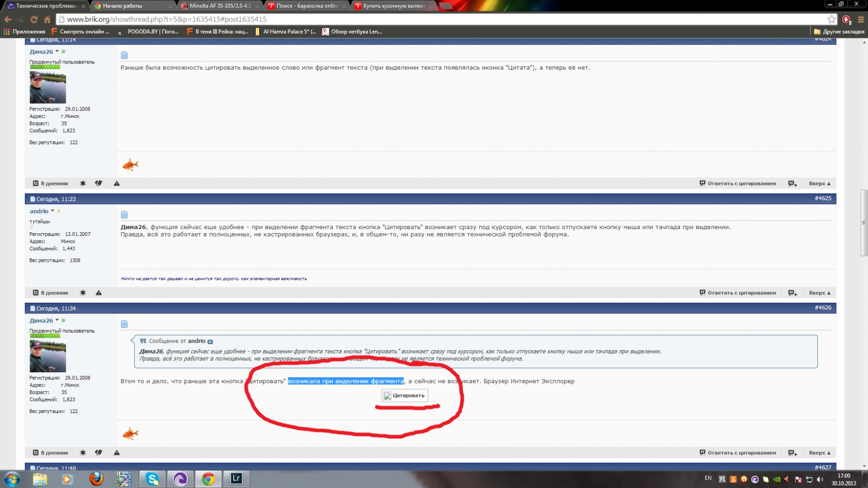868x488 pixels.
Task: Expand andrio username dropdown menu
Action: coord(53,211)
